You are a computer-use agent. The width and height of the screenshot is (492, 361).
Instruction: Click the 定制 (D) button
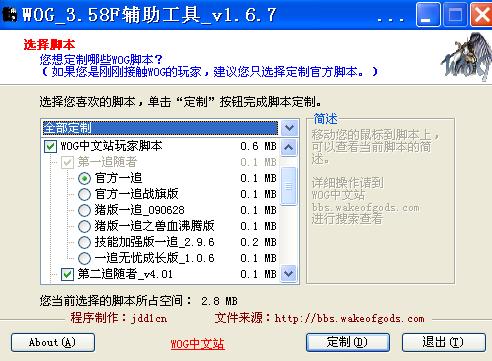[x=348, y=342]
